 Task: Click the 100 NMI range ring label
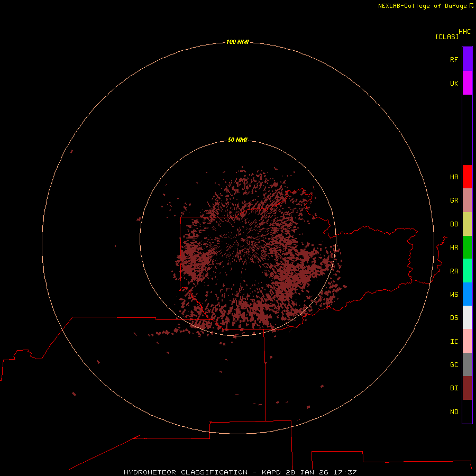click(x=237, y=42)
